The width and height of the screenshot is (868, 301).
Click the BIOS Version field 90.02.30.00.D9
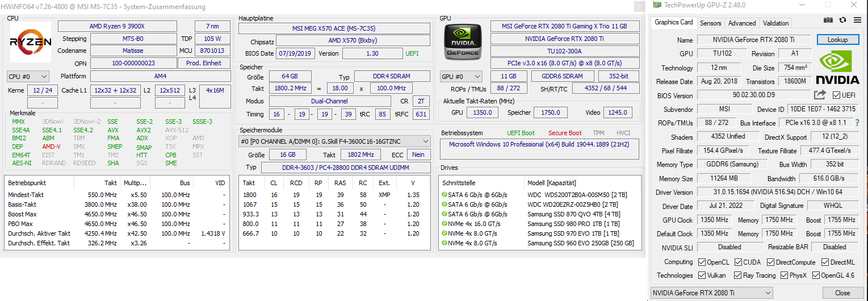point(753,95)
